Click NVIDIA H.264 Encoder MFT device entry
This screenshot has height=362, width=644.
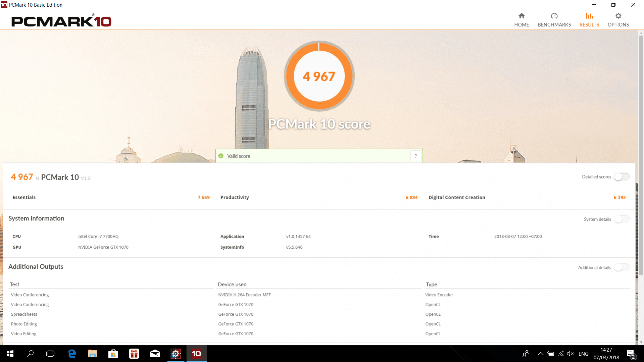click(244, 295)
